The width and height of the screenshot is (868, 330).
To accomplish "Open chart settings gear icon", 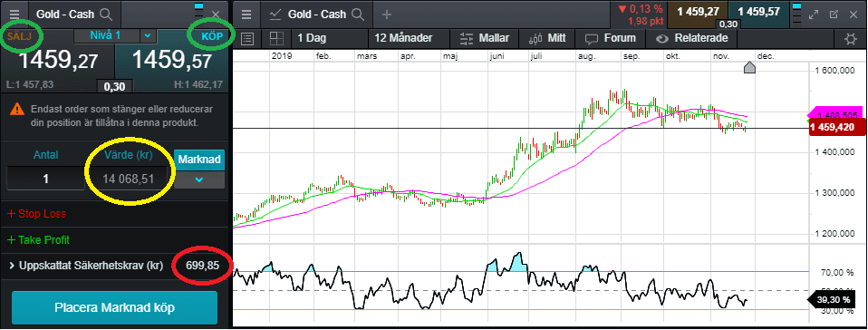I will (x=850, y=39).
